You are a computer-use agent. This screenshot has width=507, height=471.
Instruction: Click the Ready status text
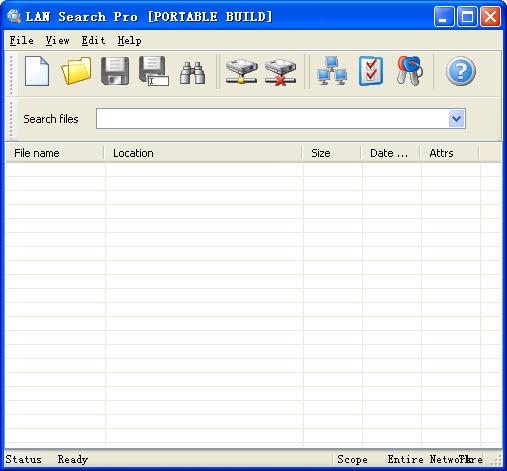[73, 459]
